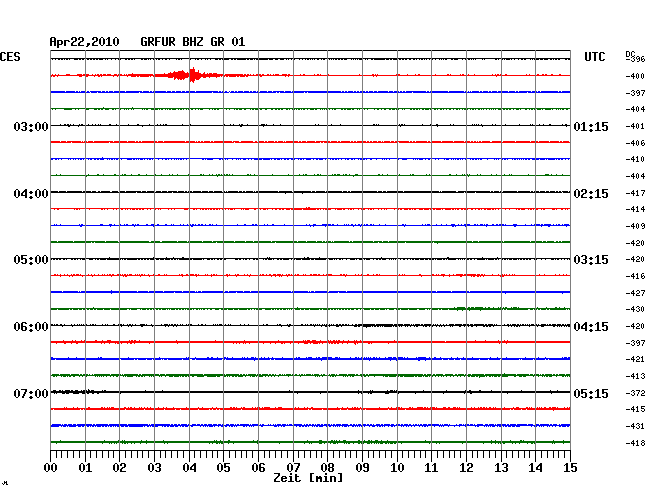Screen dimensions: 650x494
Task: Click minute tick label 06 on bottom axis
Action: point(258,468)
